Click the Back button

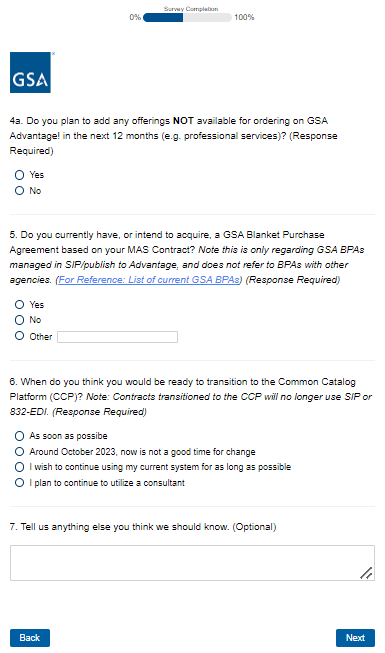tap(30, 638)
